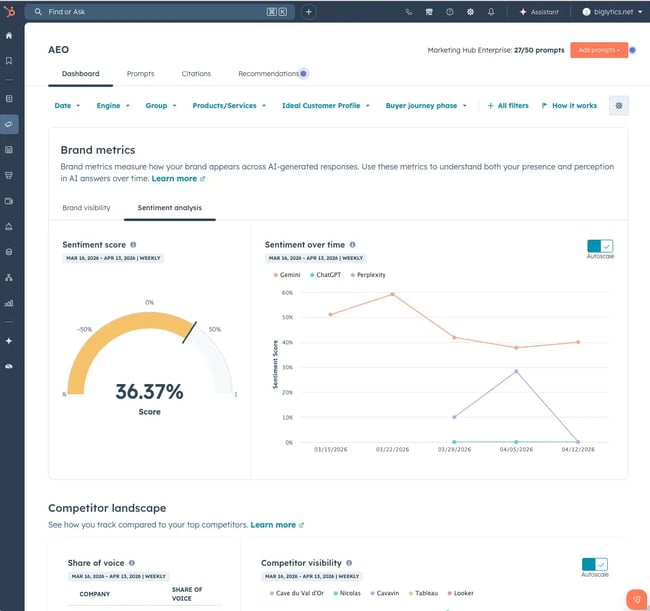Toggle the Cave du Val d'Or legend series
The image size is (650, 611).
pos(296,593)
